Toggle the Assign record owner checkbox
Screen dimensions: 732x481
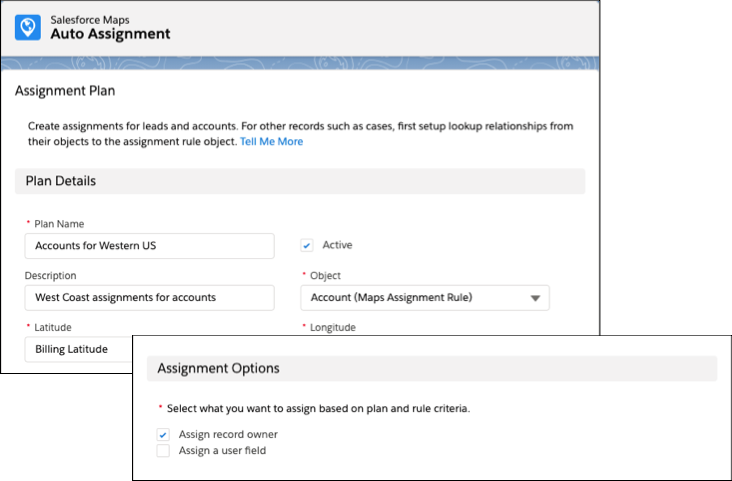[163, 435]
